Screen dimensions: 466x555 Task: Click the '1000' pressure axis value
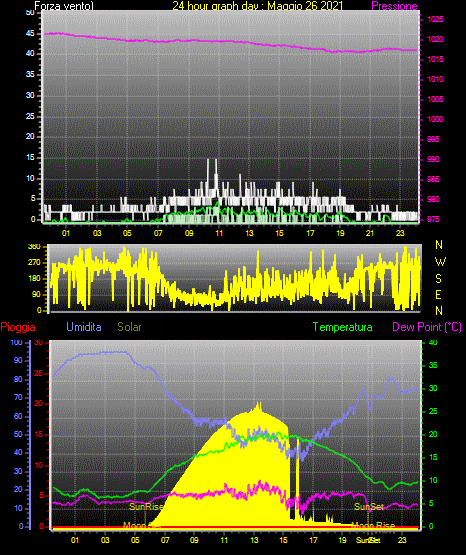point(436,119)
